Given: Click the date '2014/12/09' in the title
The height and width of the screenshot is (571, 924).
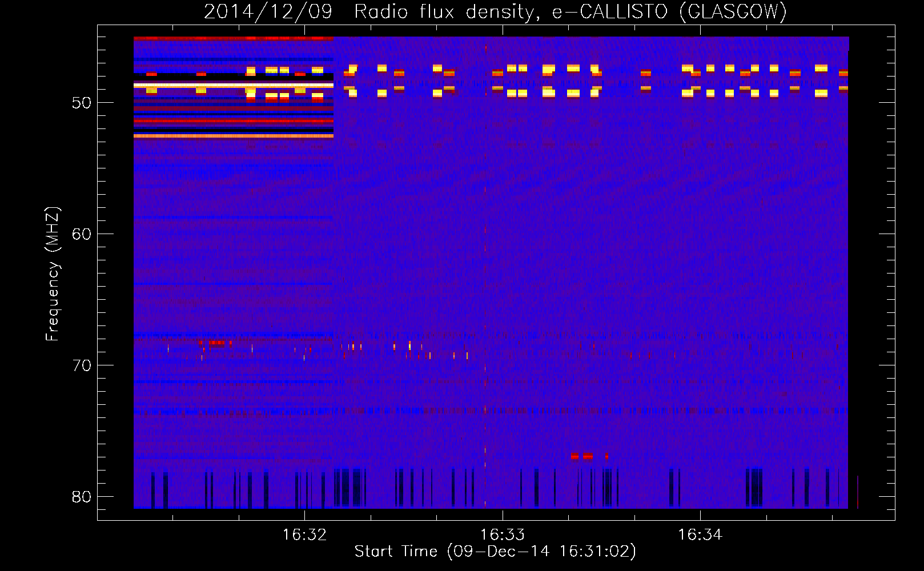Looking at the screenshot, I should 268,11.
